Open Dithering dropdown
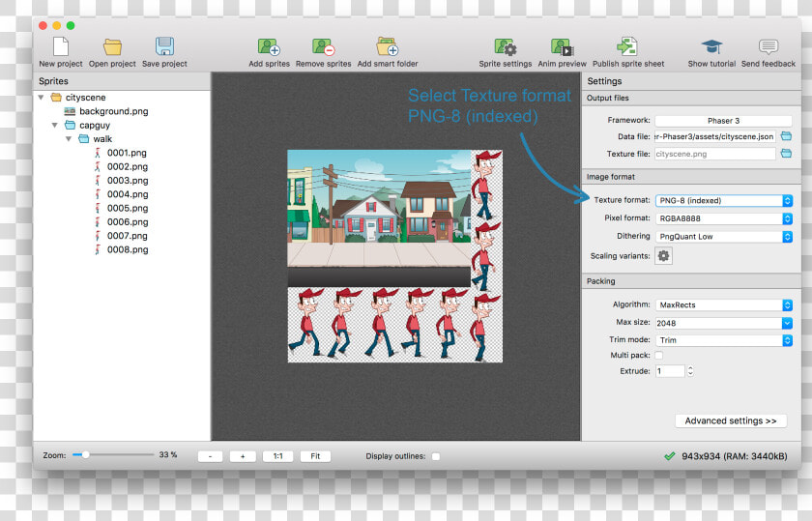 coord(723,237)
